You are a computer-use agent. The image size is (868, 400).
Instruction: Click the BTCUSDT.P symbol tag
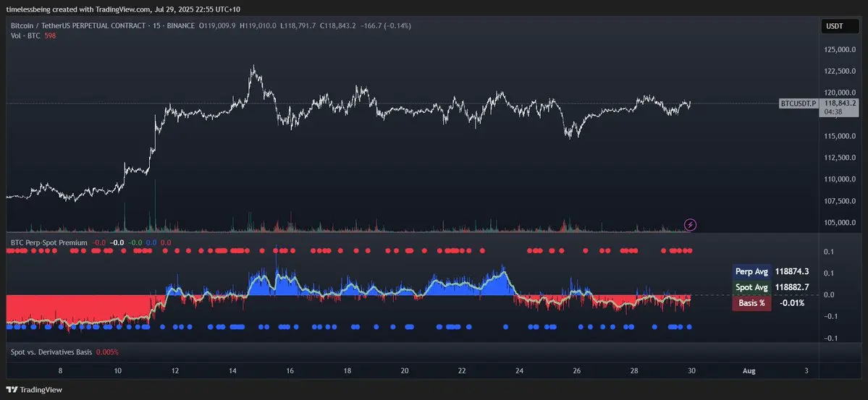coord(799,103)
